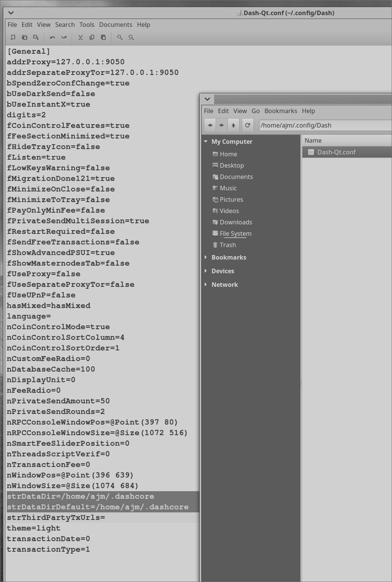Image resolution: width=392 pixels, height=582 pixels.
Task: Open Pictures folder in sidebar
Action: [x=228, y=199]
